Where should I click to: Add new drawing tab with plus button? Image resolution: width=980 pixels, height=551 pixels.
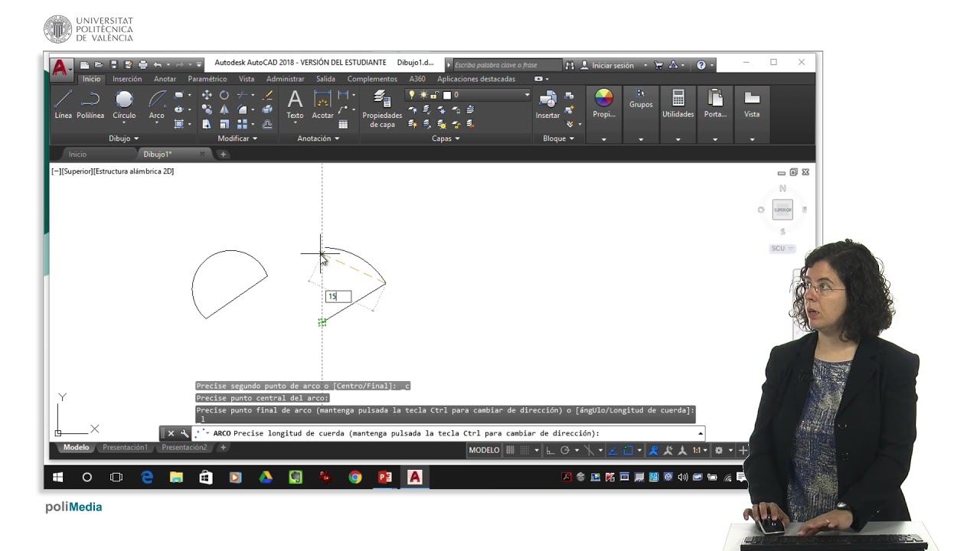tap(224, 154)
